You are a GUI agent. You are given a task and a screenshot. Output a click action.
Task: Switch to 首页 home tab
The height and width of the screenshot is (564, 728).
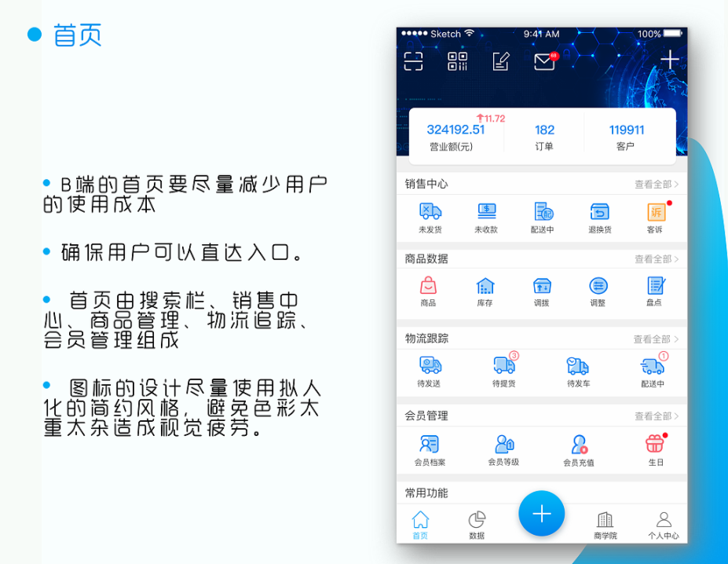tap(420, 525)
